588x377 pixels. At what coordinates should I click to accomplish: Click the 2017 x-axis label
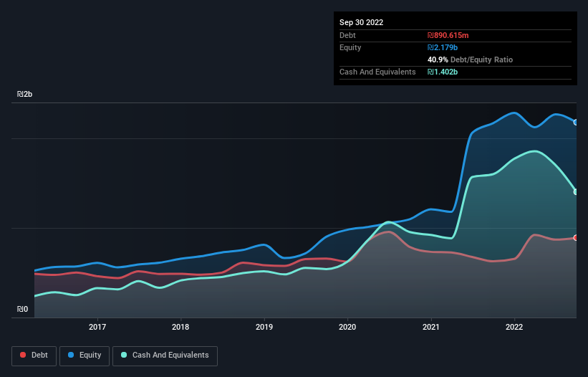pos(97,327)
